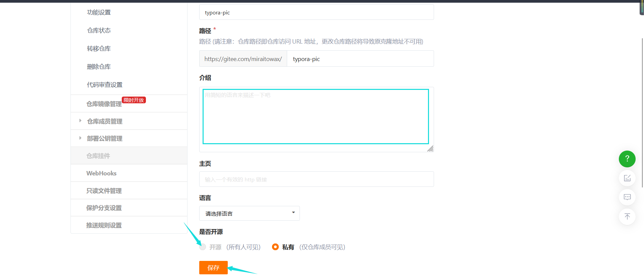Click the path input field after gitee URL
This screenshot has width=644, height=276.
click(x=360, y=59)
